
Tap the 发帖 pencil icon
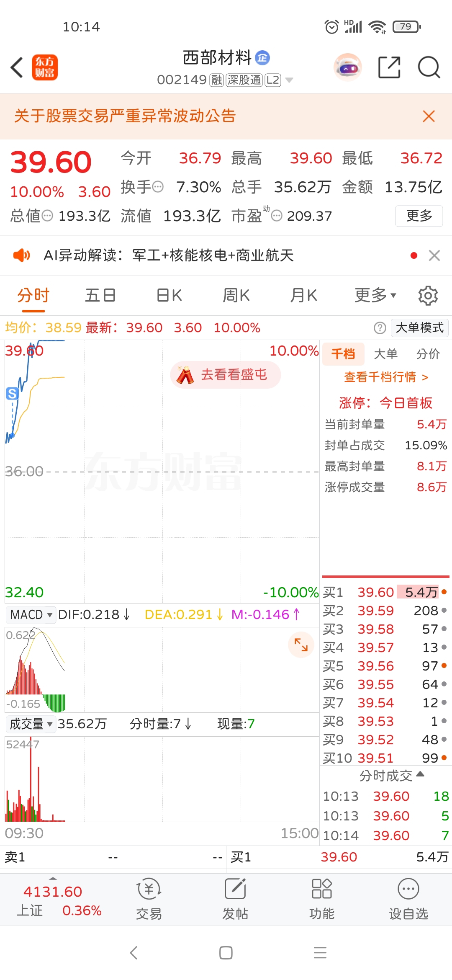point(235,889)
